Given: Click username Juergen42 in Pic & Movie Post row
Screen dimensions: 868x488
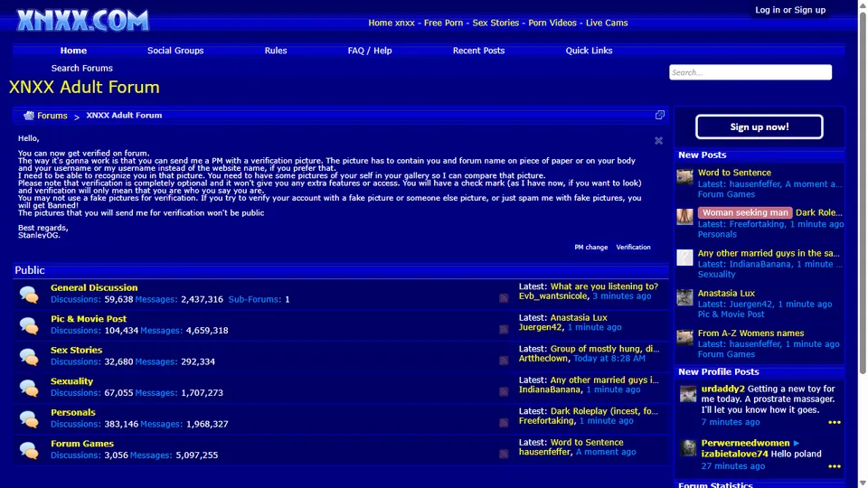Looking at the screenshot, I should (x=540, y=327).
